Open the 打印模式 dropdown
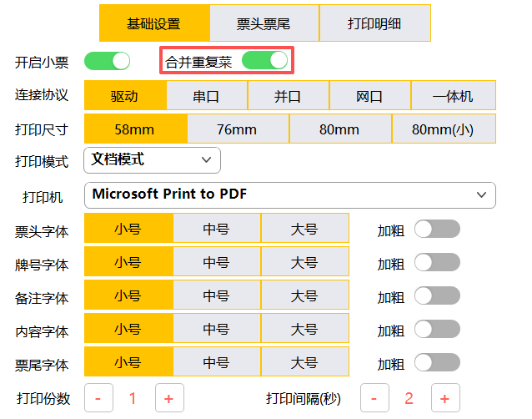 [152, 159]
